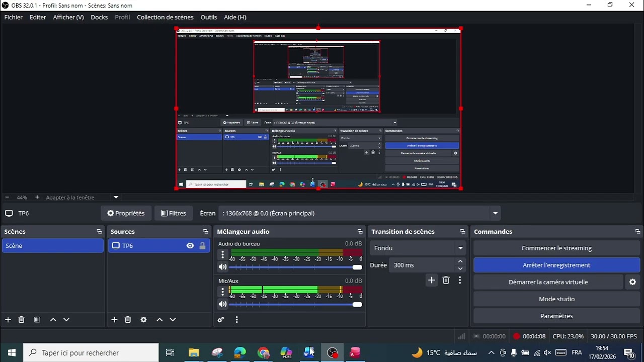This screenshot has width=644, height=362.
Task: Open Google Chrome from the taskbar
Action: click(263, 353)
